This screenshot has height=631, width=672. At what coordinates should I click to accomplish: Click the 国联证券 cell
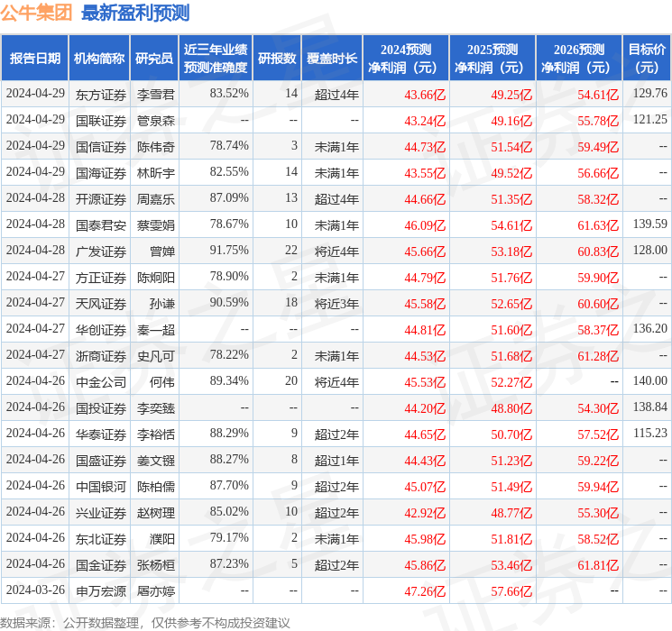101,121
